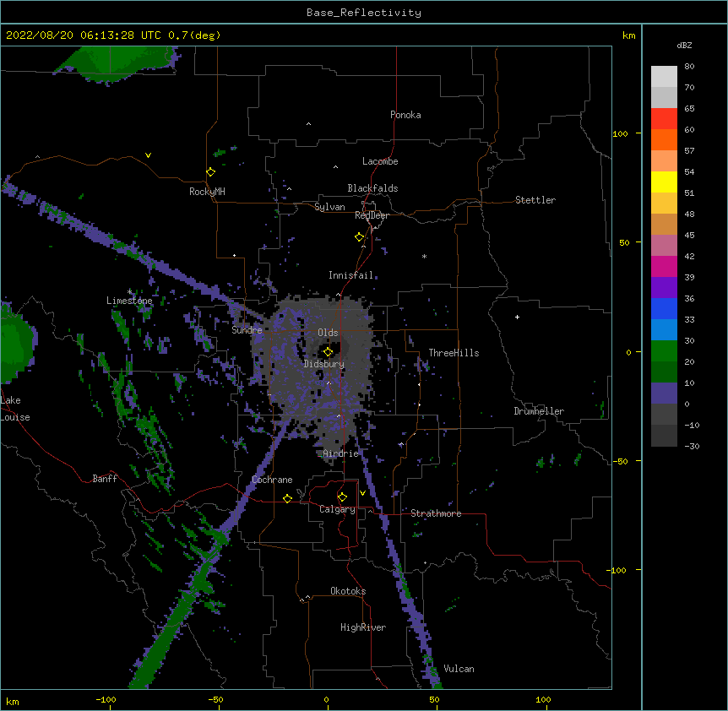Image resolution: width=728 pixels, height=711 pixels.
Task: Pick the light grey 80 dBZ legend swatch
Action: pyautogui.click(x=664, y=77)
